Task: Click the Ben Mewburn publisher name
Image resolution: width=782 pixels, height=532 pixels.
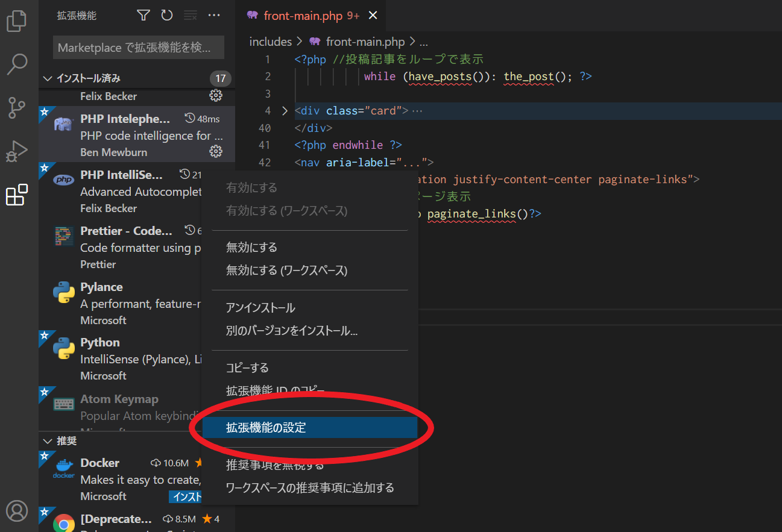Action: point(114,152)
